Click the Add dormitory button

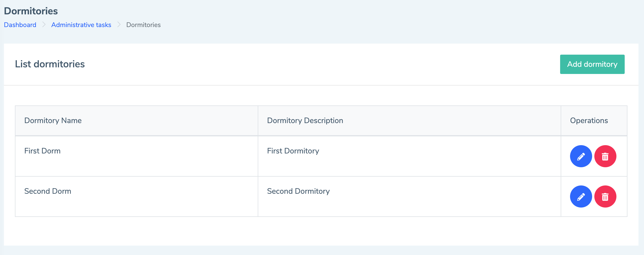592,64
